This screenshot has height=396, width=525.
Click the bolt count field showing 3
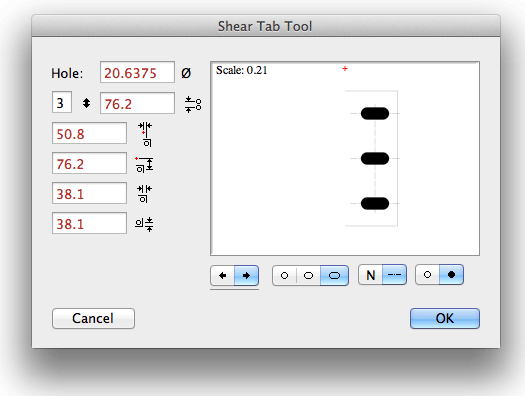click(62, 102)
